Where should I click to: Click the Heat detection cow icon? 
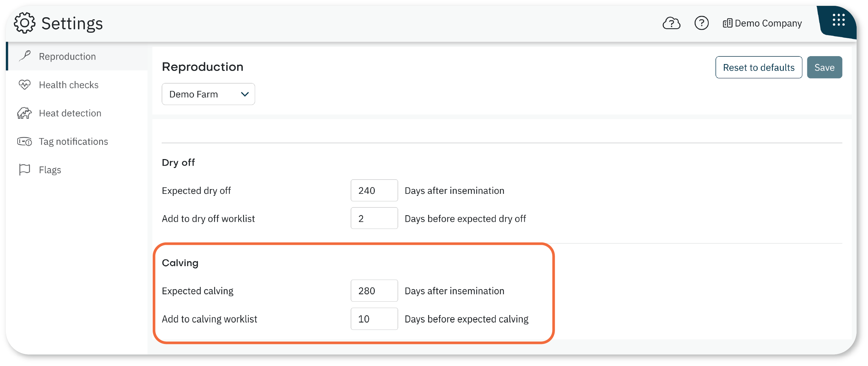[x=24, y=113]
